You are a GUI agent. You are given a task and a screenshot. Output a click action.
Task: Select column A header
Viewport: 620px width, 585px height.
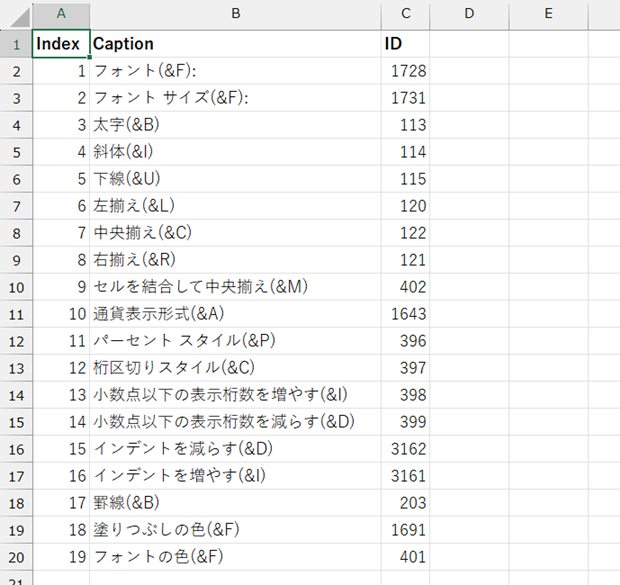pyautogui.click(x=61, y=15)
